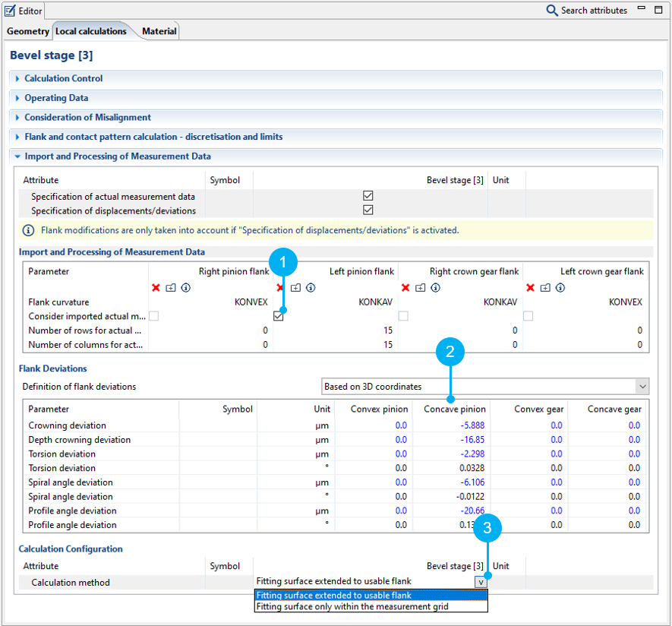Click the red X delete icon under Right crown gear flank
Screen dimensions: 672x626
pos(405,288)
